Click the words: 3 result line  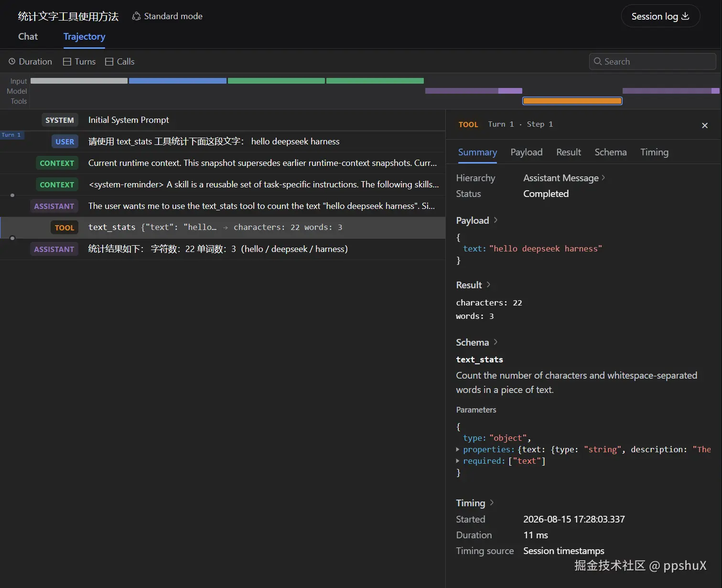(475, 316)
